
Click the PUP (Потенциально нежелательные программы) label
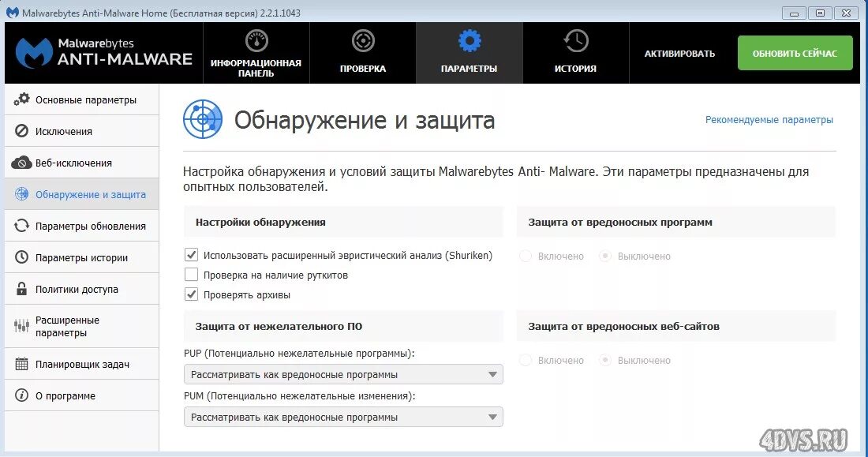coord(299,353)
